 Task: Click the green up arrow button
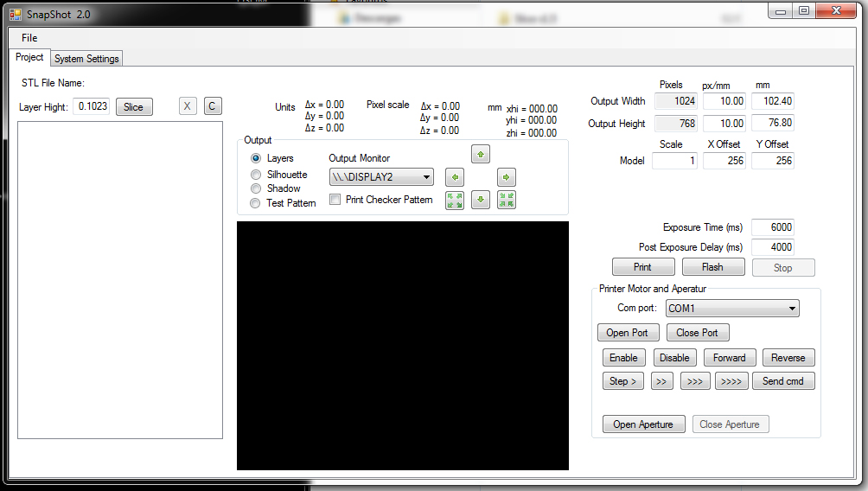481,155
